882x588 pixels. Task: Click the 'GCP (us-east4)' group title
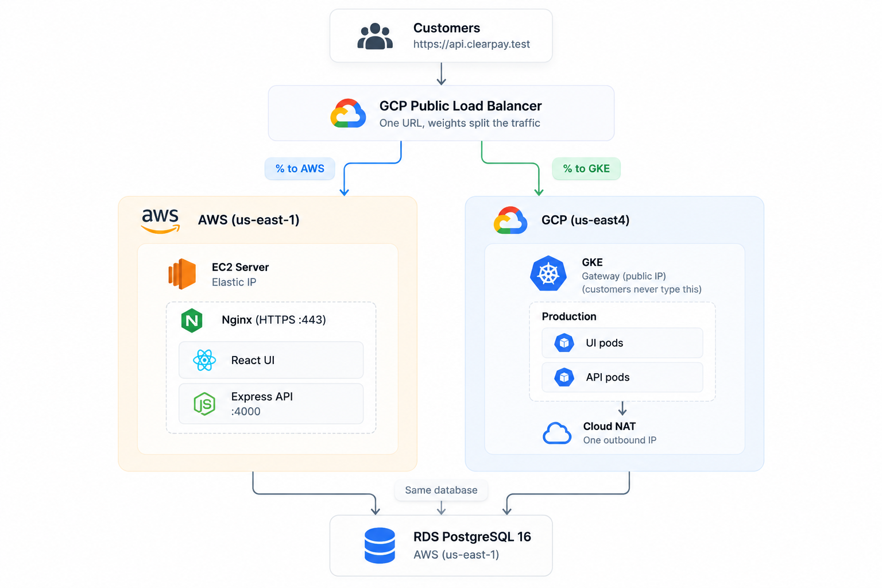coord(585,220)
